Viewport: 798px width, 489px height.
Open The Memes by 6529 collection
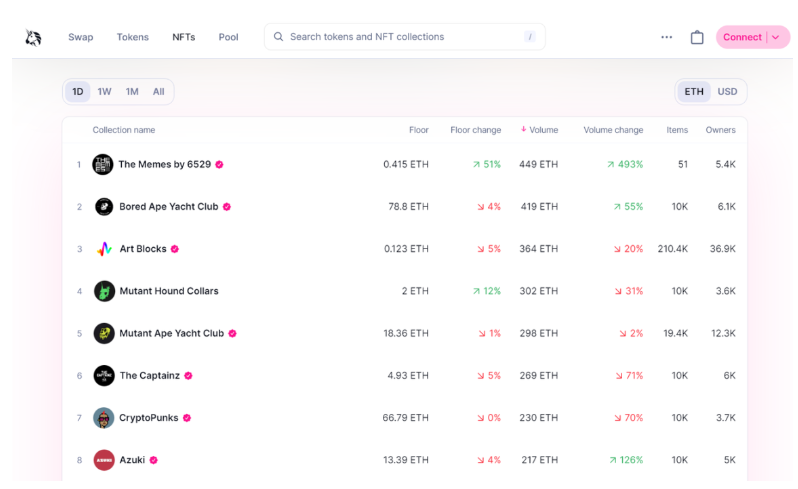point(164,164)
